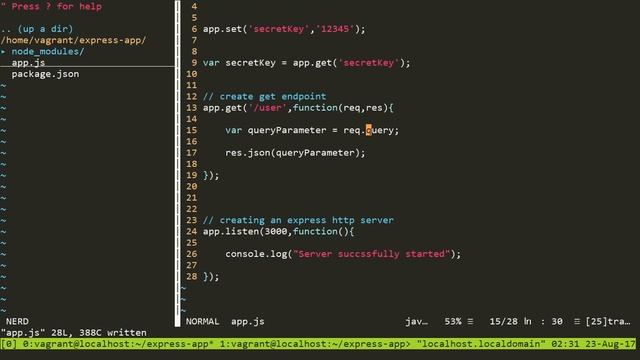Image resolution: width=640 pixels, height=360 pixels.
Task: Click line number 27 in the gutter
Action: 191,265
